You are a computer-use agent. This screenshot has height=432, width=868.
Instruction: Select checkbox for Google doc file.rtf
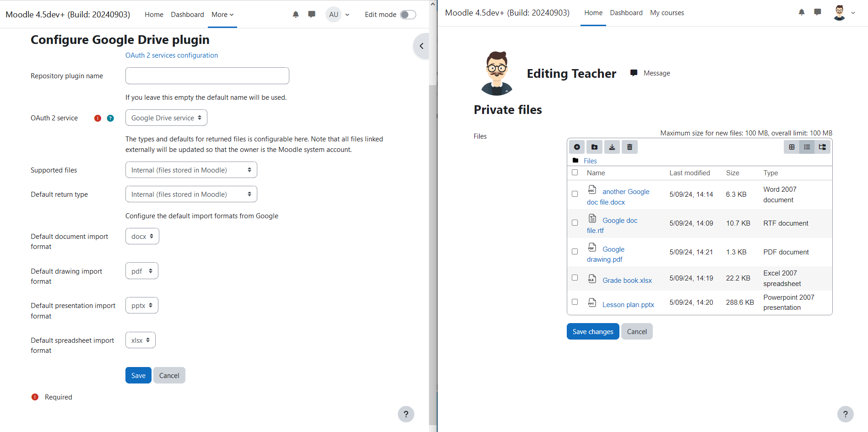coord(575,223)
